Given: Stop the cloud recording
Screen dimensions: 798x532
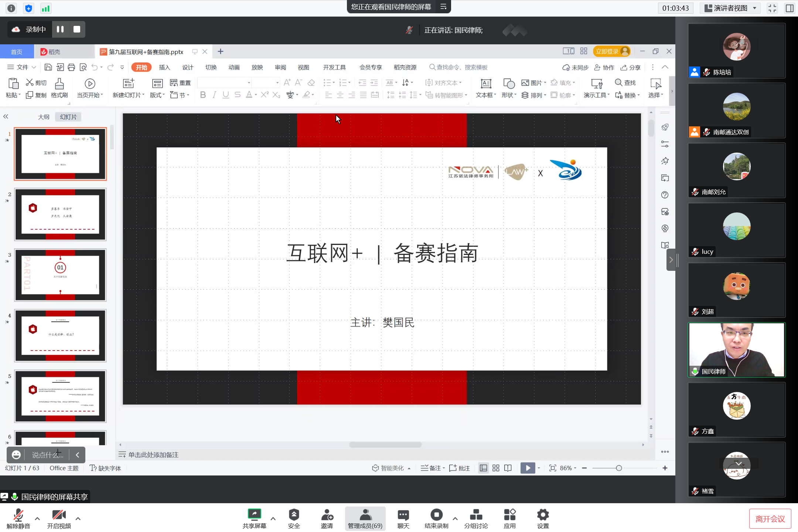Looking at the screenshot, I should pos(77,29).
